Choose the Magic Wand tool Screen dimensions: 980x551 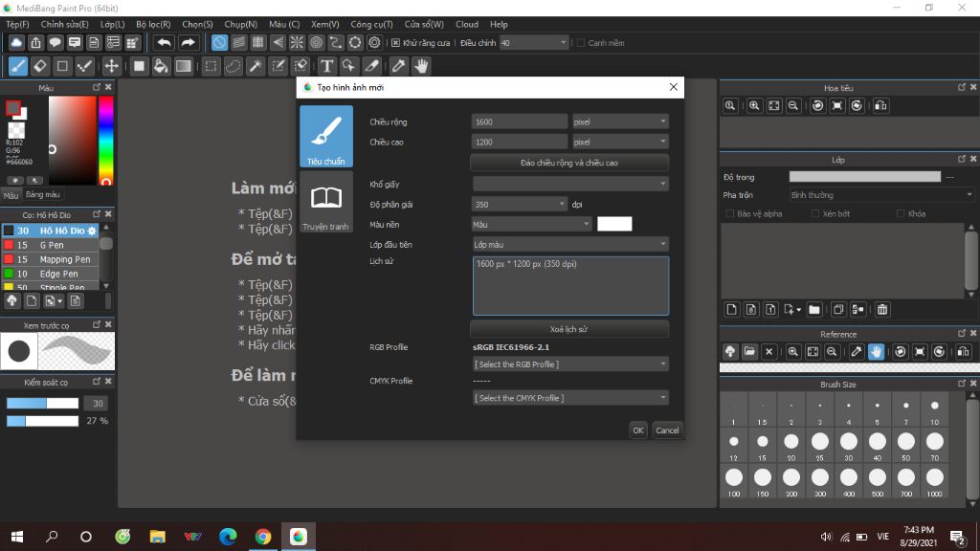click(x=256, y=66)
